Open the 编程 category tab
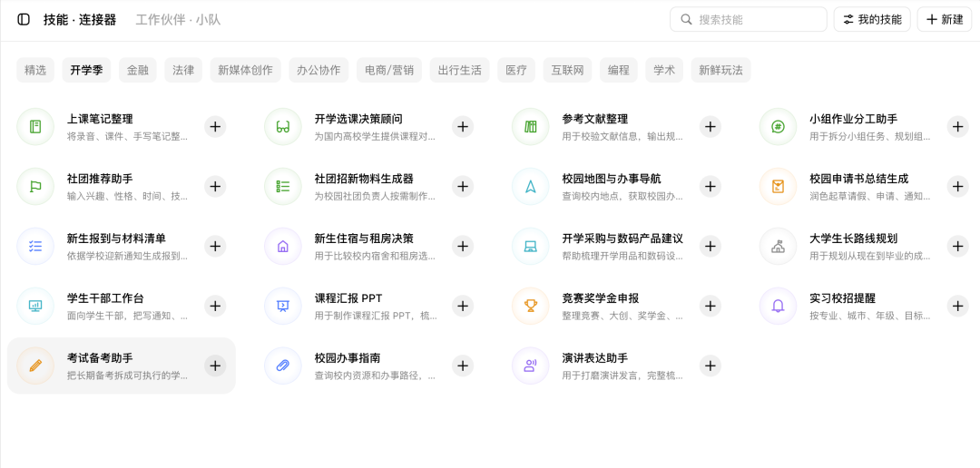Image resolution: width=980 pixels, height=468 pixels. [619, 70]
